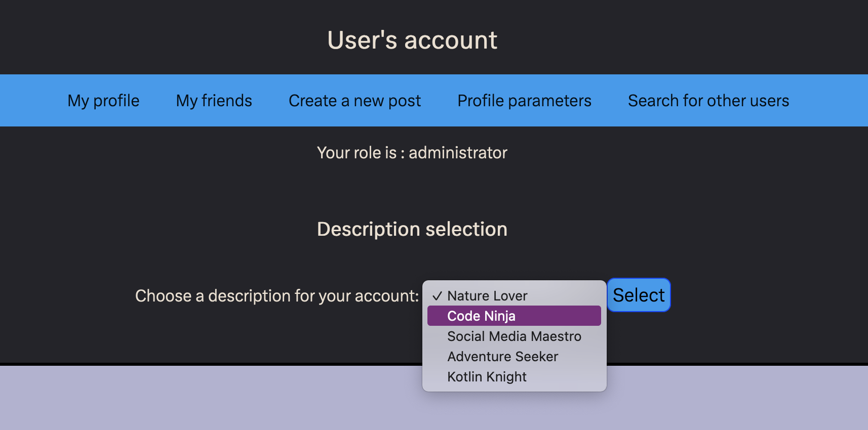Click the administrator role text

[412, 153]
